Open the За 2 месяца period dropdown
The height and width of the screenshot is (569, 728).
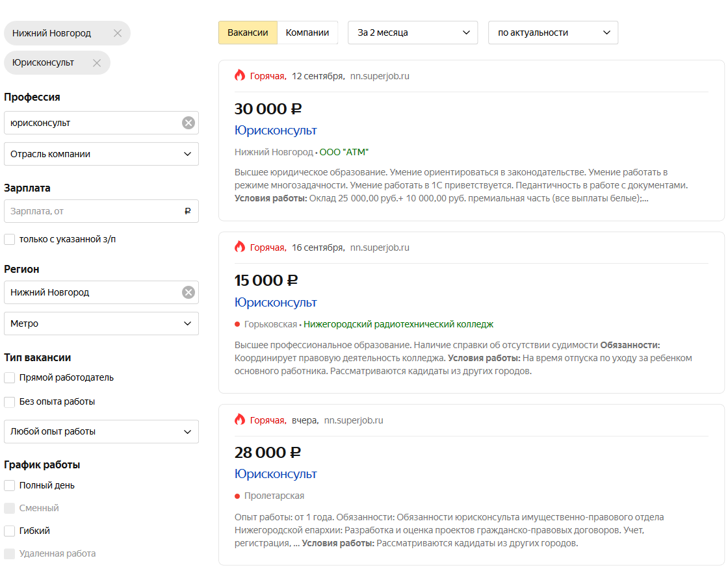click(x=413, y=32)
